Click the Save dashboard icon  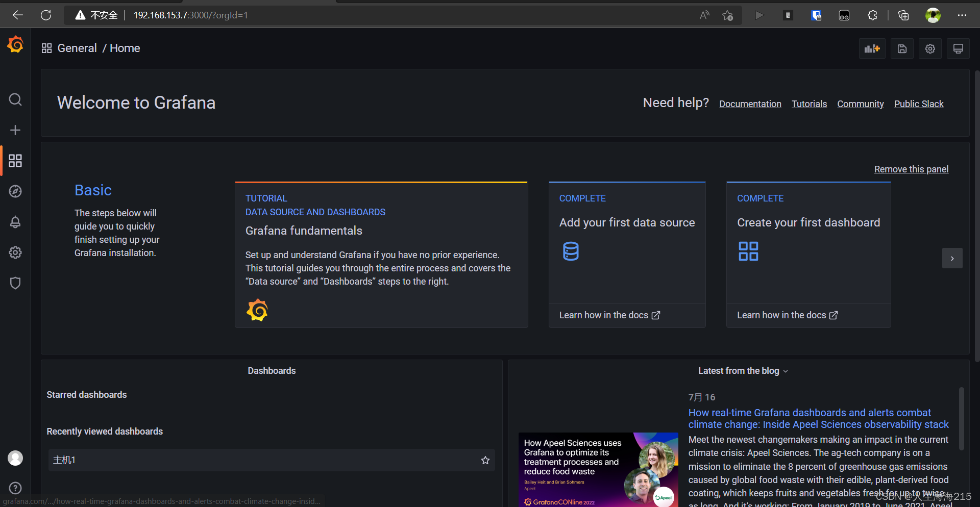point(902,48)
